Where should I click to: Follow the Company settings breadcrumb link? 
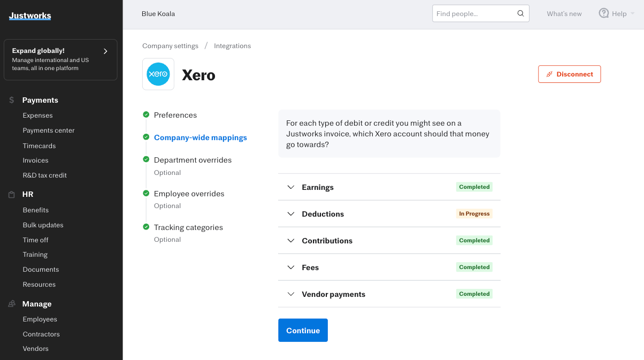pos(170,46)
